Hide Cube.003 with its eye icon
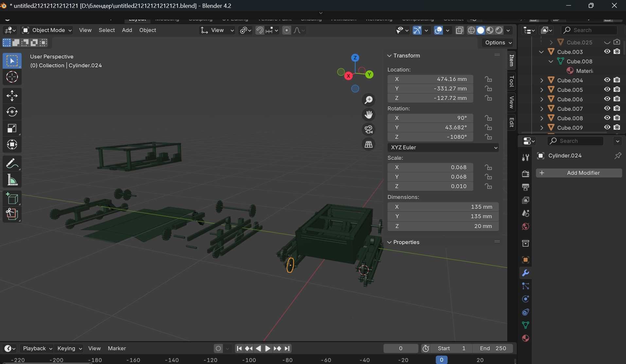The width and height of the screenshot is (626, 364). (x=607, y=52)
